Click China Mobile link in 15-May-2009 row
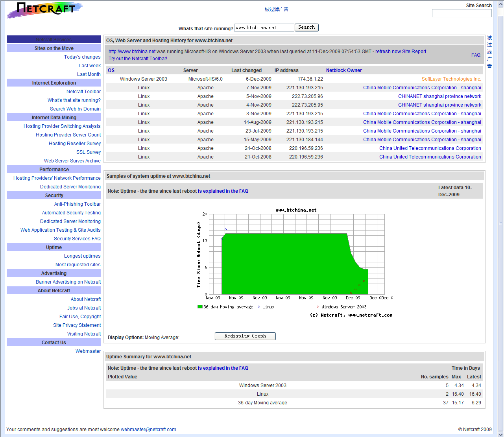Viewport: 504px width, 437px height. pyautogui.click(x=422, y=140)
